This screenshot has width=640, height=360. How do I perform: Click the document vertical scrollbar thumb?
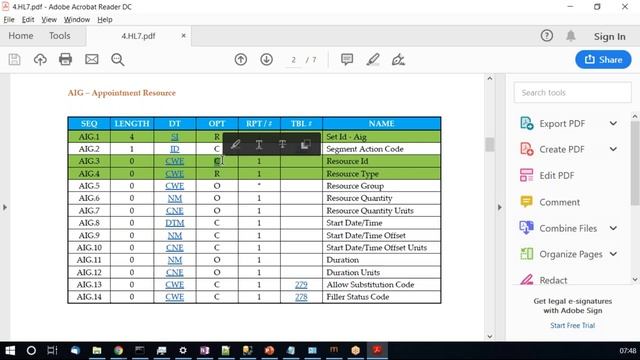pos(490,144)
